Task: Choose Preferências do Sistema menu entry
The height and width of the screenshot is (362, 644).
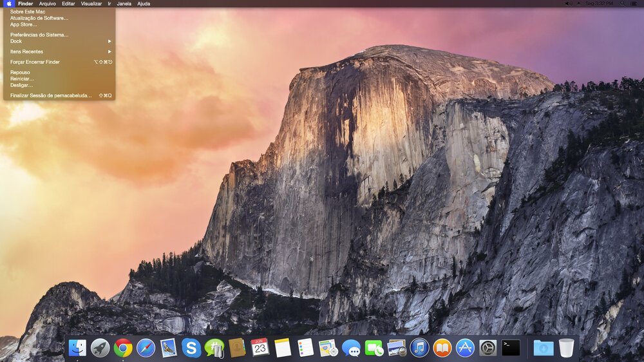Action: tap(39, 35)
